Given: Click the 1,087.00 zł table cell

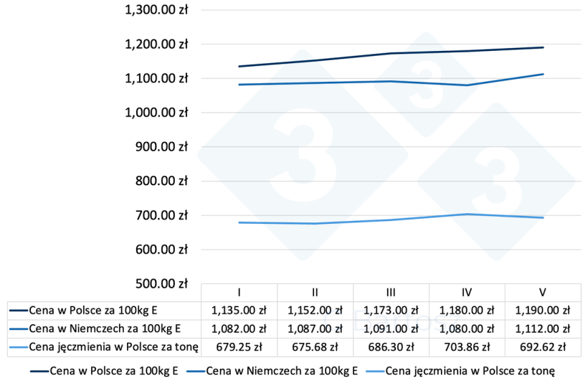Looking at the screenshot, I should click(315, 329).
